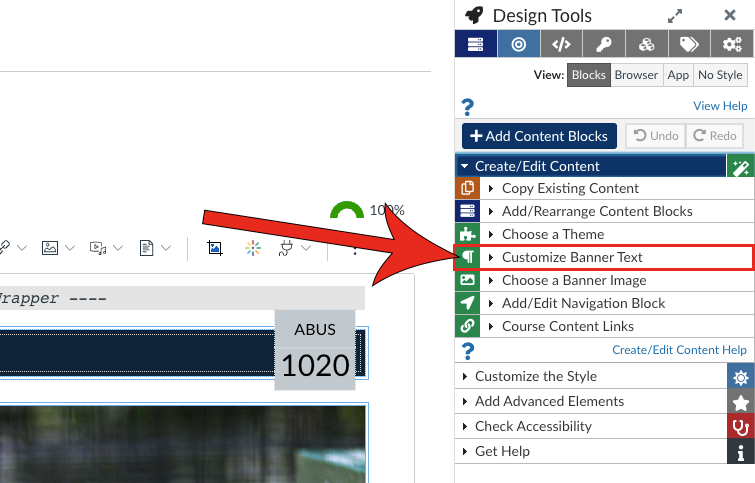Click the colorful starburst toolbar icon
The image size is (755, 483).
tap(253, 248)
